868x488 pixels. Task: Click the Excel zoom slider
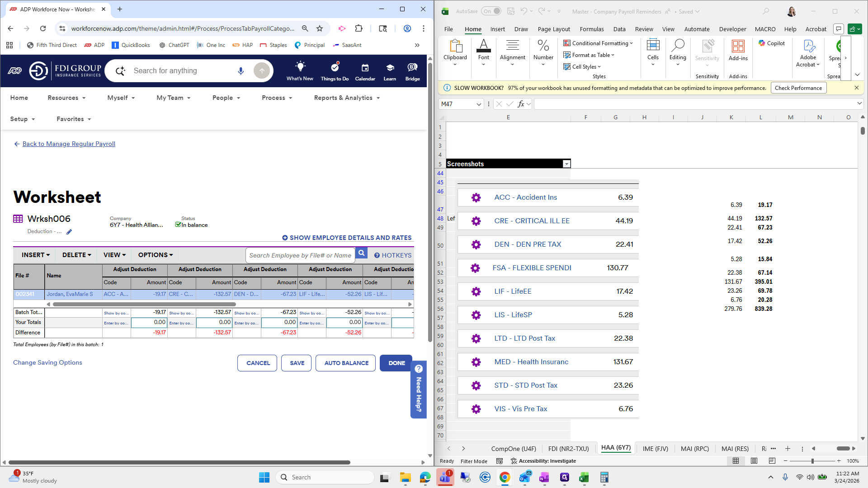click(812, 461)
